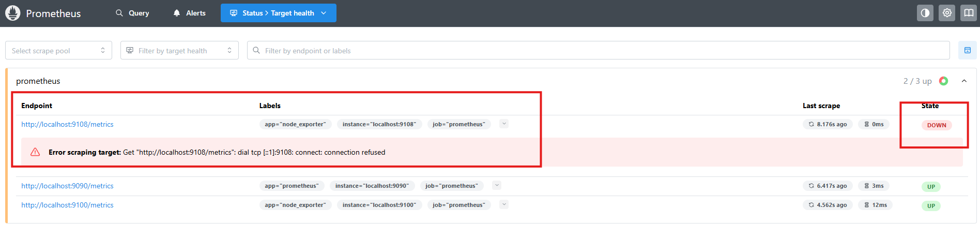The height and width of the screenshot is (238, 980).
Task: Open the Select scrape pool dropdown
Action: tap(58, 50)
